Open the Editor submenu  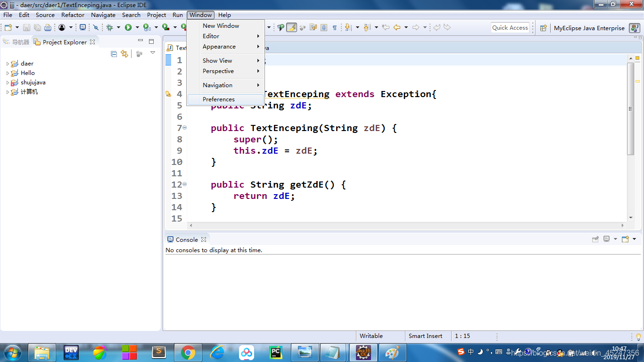pyautogui.click(x=225, y=36)
